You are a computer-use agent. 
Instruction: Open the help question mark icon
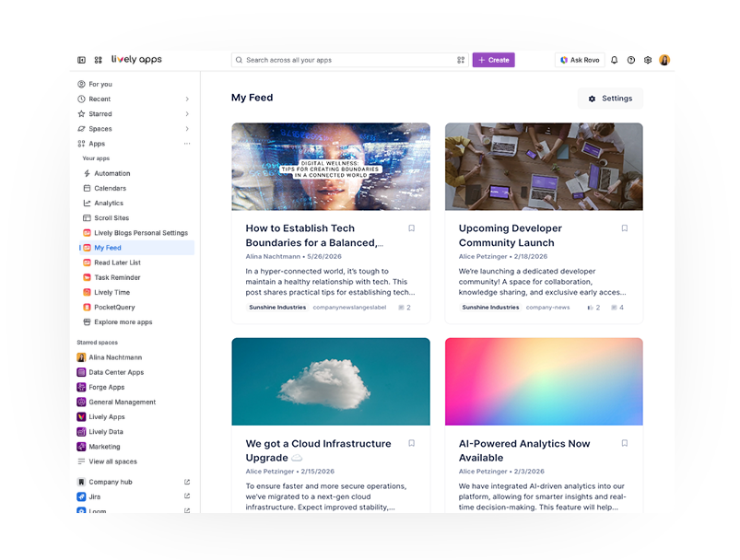coord(631,60)
